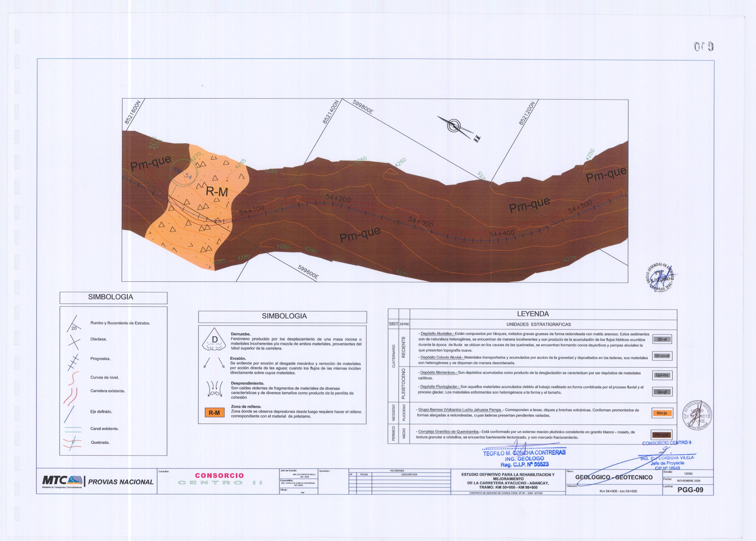Click the 4265 contour elevation label
The width and height of the screenshot is (756, 541).
(240, 164)
